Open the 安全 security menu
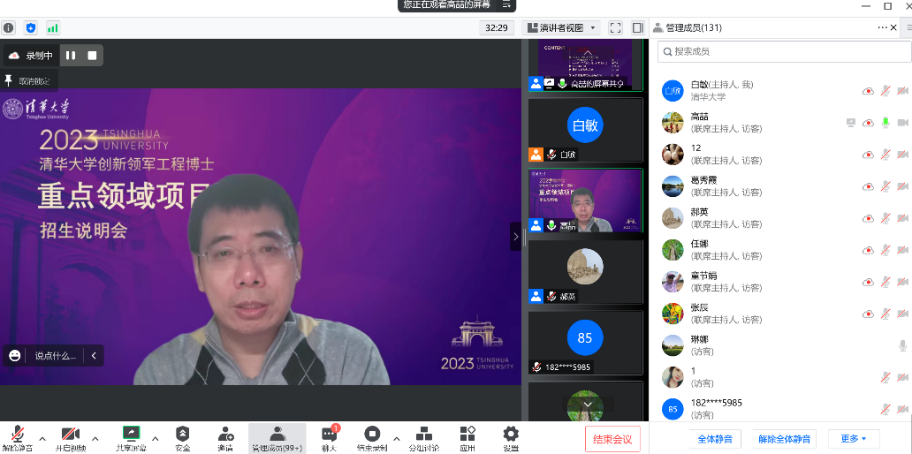This screenshot has width=912, height=454. coord(183,439)
